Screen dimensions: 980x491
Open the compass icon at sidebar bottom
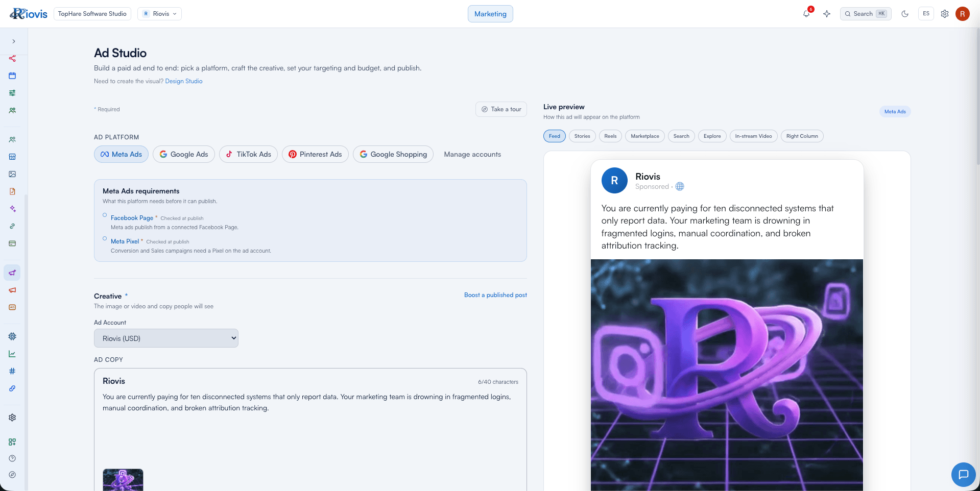click(12, 475)
